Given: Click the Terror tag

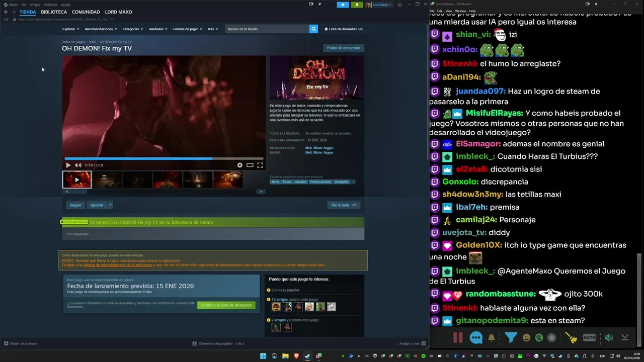Looking at the screenshot, I should 275,182.
